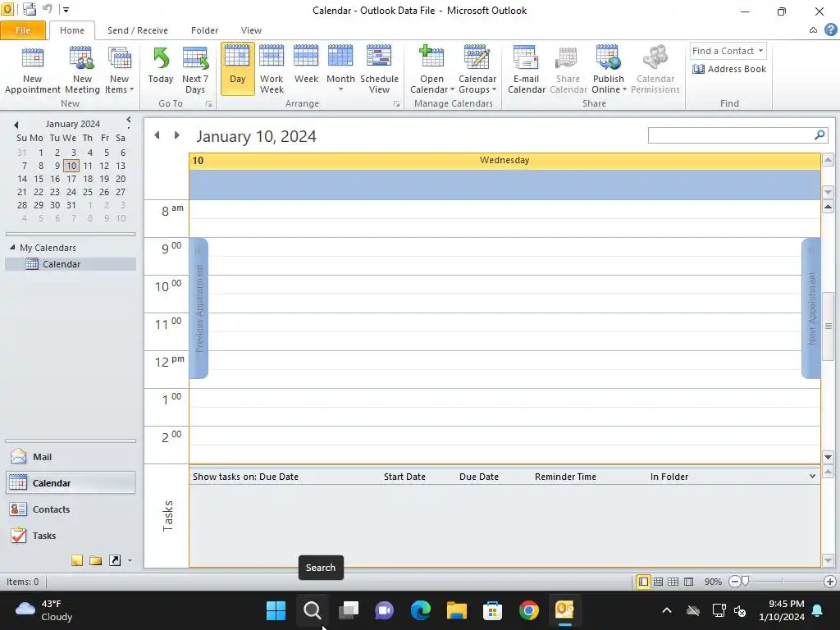The image size is (840, 630).
Task: Click the Search Calendar field
Action: [x=731, y=135]
